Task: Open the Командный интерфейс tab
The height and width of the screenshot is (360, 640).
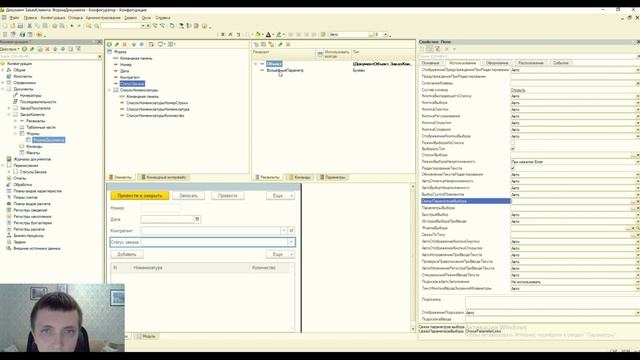Action: pos(163,177)
